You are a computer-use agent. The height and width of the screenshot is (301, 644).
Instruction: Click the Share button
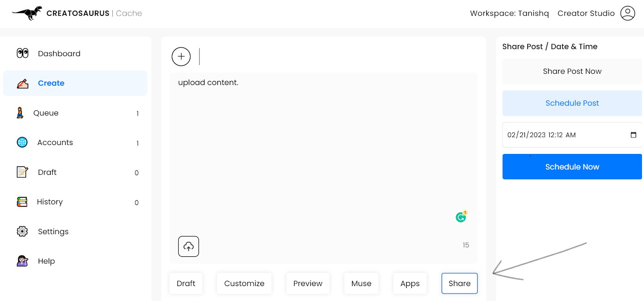pos(460,283)
